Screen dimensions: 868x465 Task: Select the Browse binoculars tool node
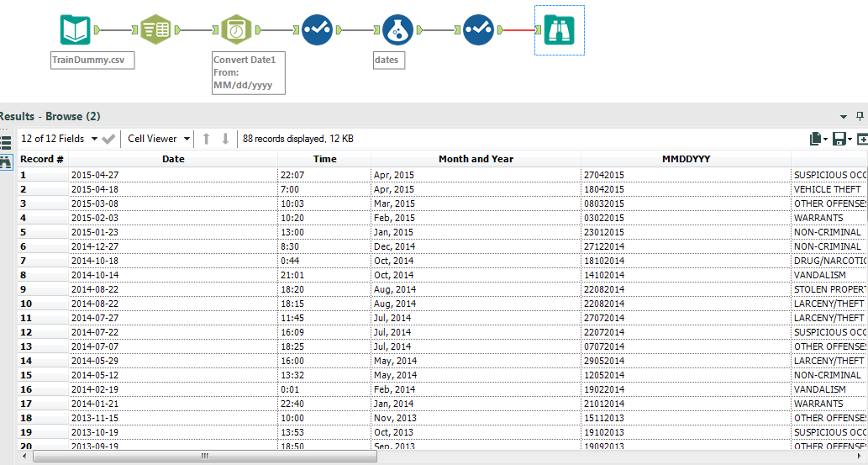click(559, 30)
